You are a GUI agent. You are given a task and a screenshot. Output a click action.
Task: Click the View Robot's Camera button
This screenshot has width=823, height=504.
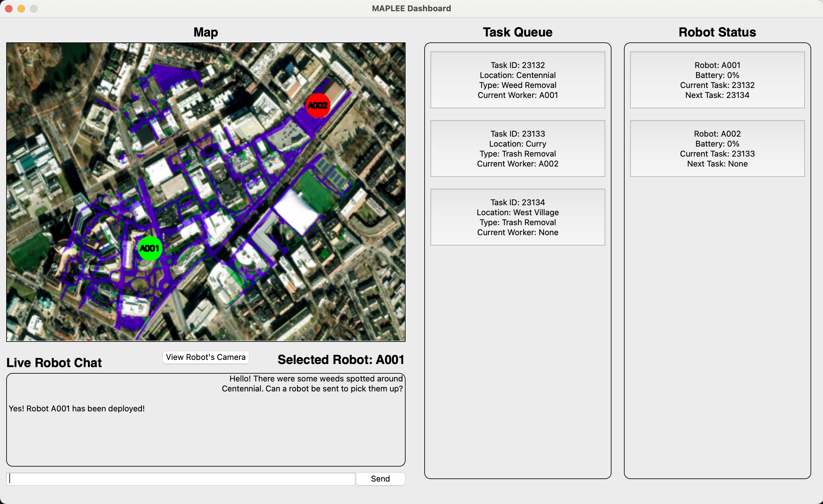point(206,357)
